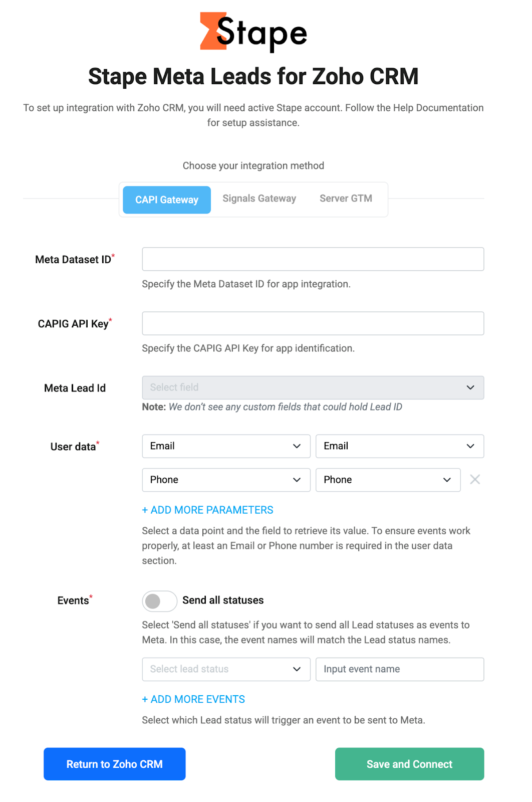Open the Meta Lead Id select field dropdown
This screenshot has height=802, width=532.
coord(313,387)
